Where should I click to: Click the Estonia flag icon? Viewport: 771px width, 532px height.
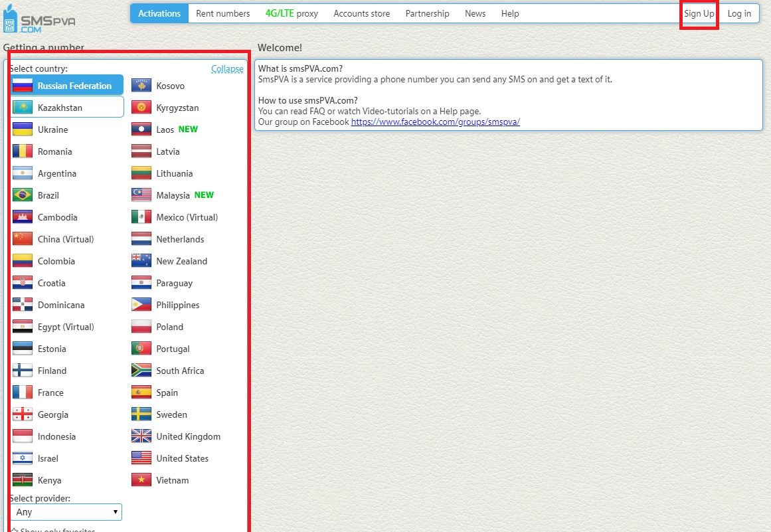click(23, 349)
